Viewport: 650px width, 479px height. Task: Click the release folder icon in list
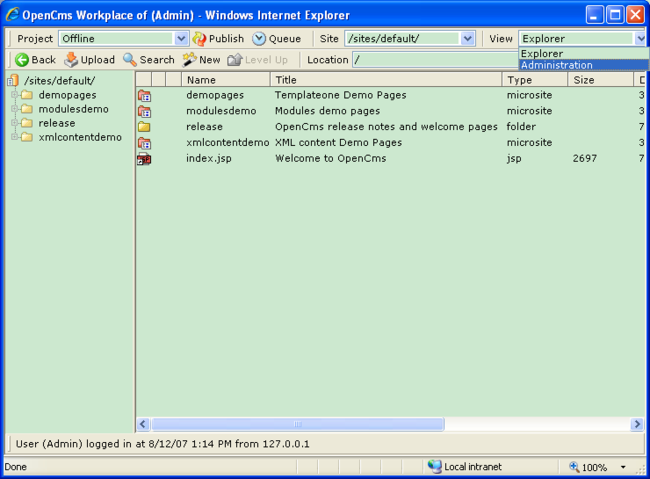(144, 127)
